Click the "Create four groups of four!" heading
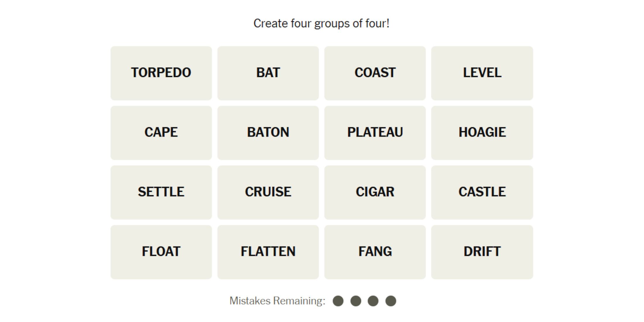Viewport: 644px width, 322px height. point(321,23)
